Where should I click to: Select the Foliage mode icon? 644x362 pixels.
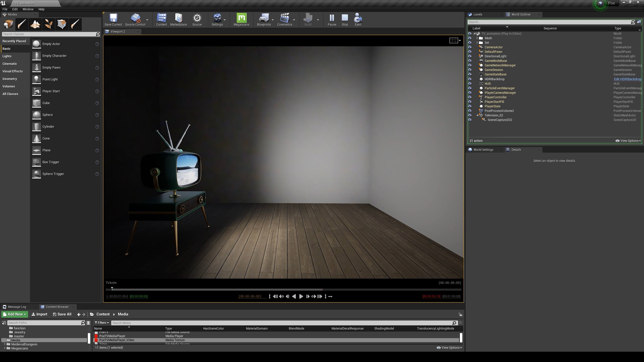click(x=48, y=24)
